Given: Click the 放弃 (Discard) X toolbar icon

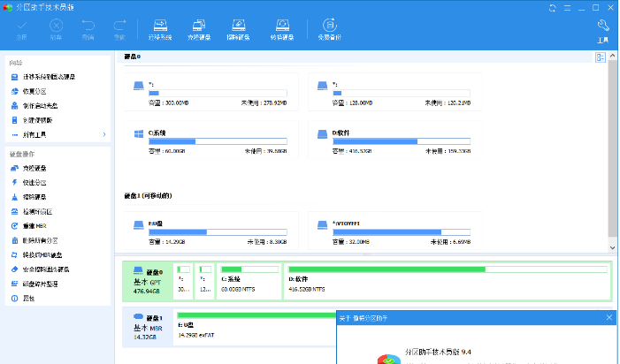Looking at the screenshot, I should point(56,26).
